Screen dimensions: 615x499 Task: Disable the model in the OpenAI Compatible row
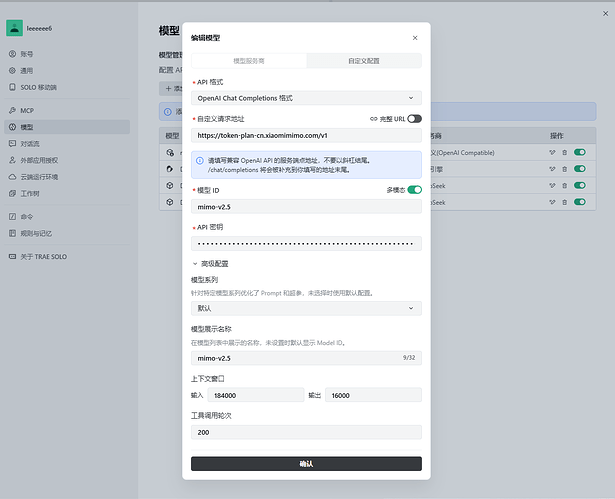pyautogui.click(x=580, y=152)
